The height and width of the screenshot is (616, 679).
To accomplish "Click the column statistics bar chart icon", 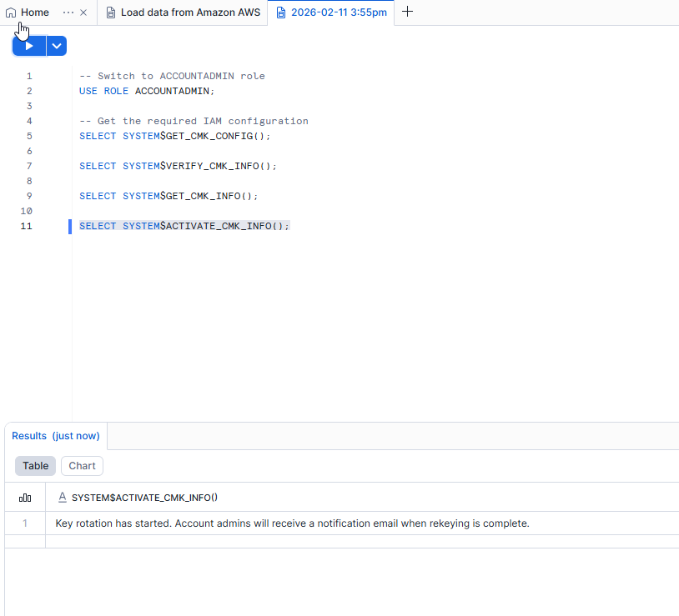I will (25, 498).
